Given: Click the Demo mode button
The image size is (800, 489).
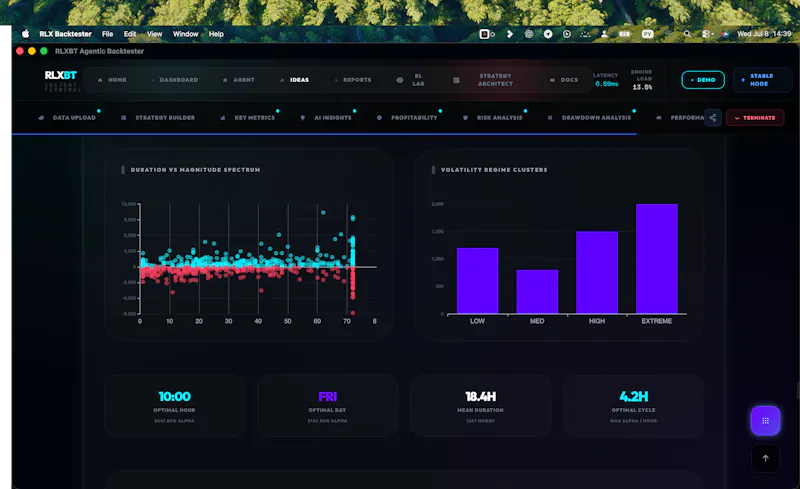Looking at the screenshot, I should coord(703,80).
